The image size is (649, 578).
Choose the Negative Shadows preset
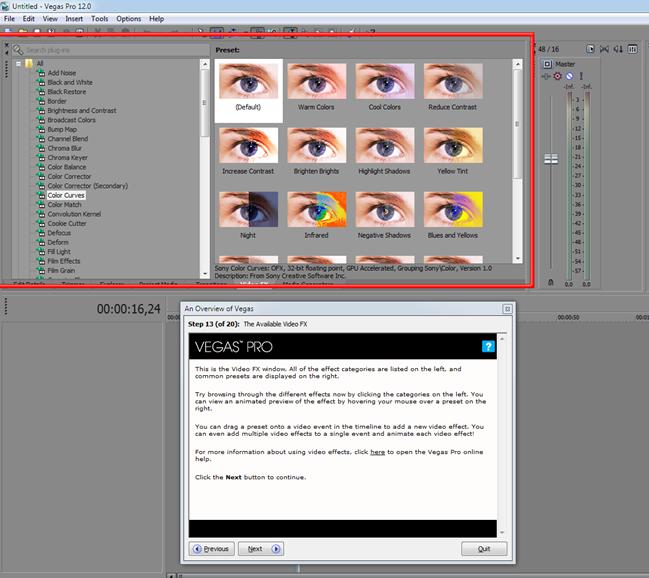(x=385, y=216)
